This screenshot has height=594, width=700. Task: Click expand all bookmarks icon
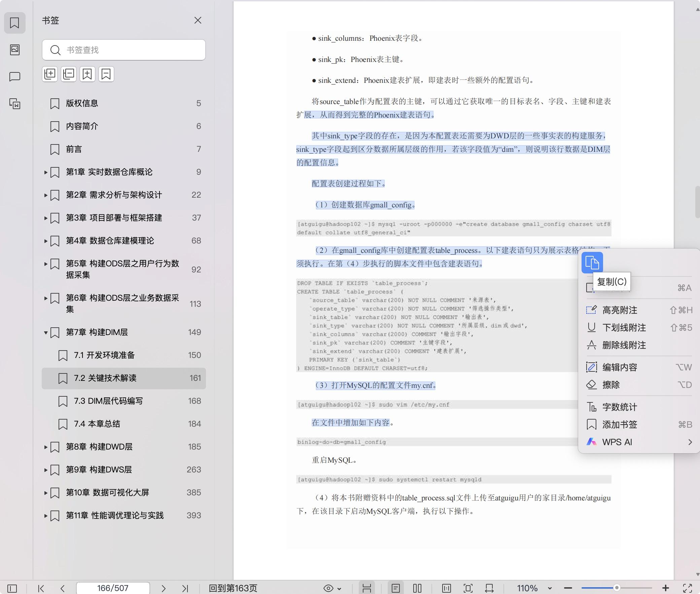coord(50,74)
